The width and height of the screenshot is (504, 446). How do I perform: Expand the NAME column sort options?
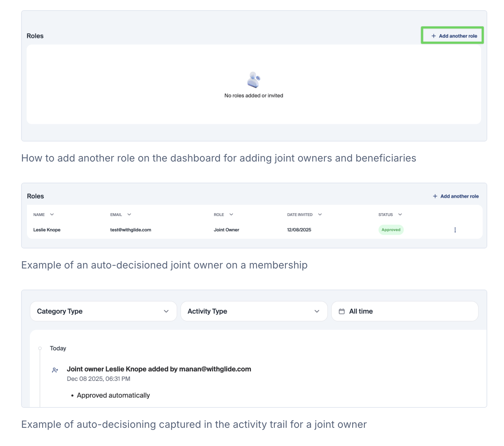52,214
